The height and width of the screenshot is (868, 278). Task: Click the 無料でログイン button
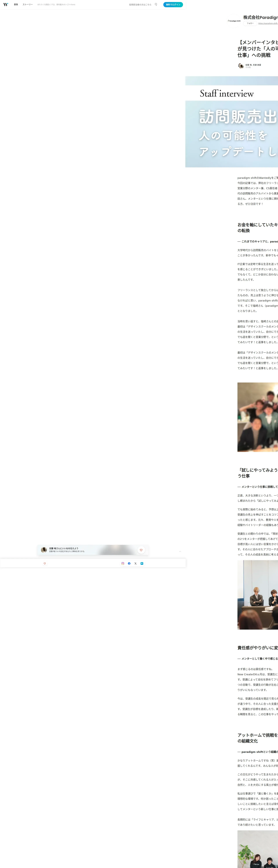[x=173, y=5]
